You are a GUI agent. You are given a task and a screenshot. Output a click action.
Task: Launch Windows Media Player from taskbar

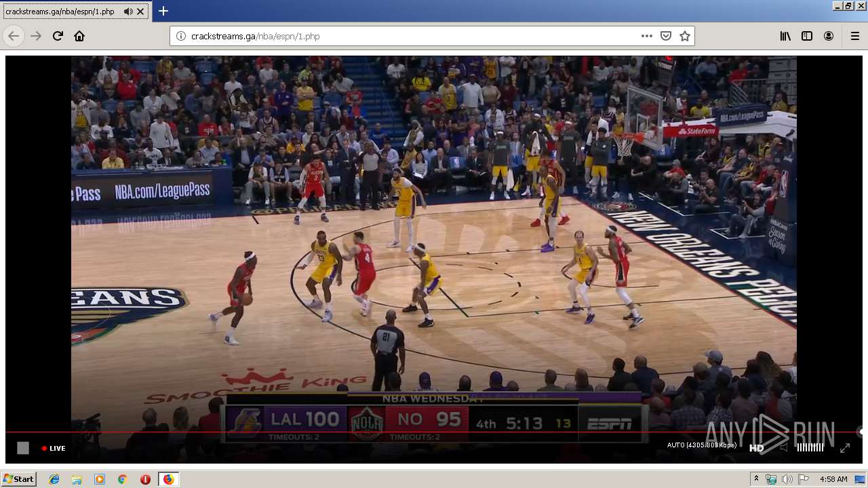pyautogui.click(x=100, y=479)
